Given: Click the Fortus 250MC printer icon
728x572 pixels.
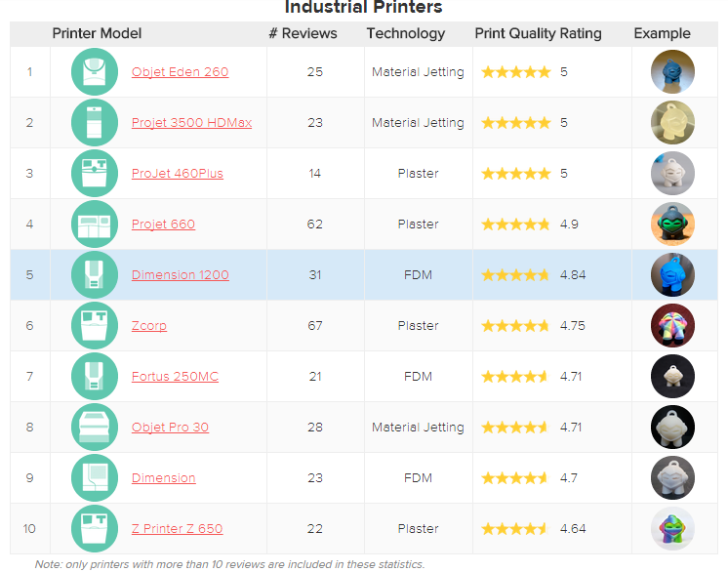Looking at the screenshot, I should pyautogui.click(x=95, y=377).
